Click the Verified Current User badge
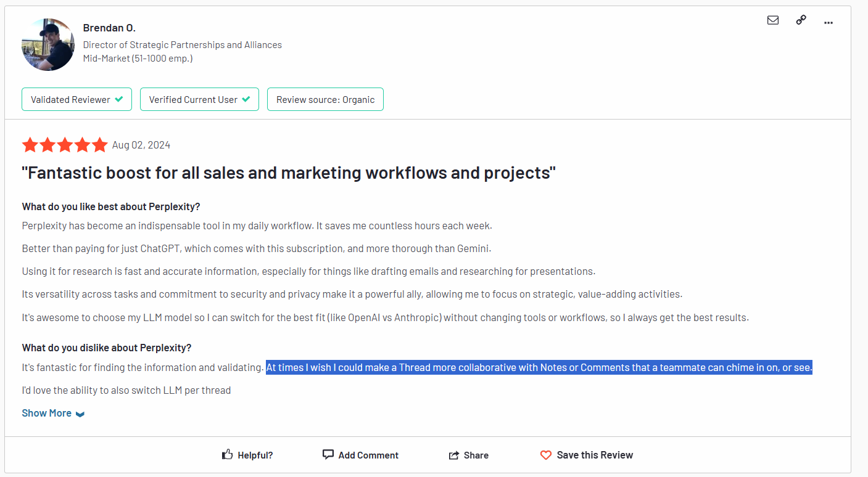Image resolution: width=868 pixels, height=477 pixels. tap(199, 99)
